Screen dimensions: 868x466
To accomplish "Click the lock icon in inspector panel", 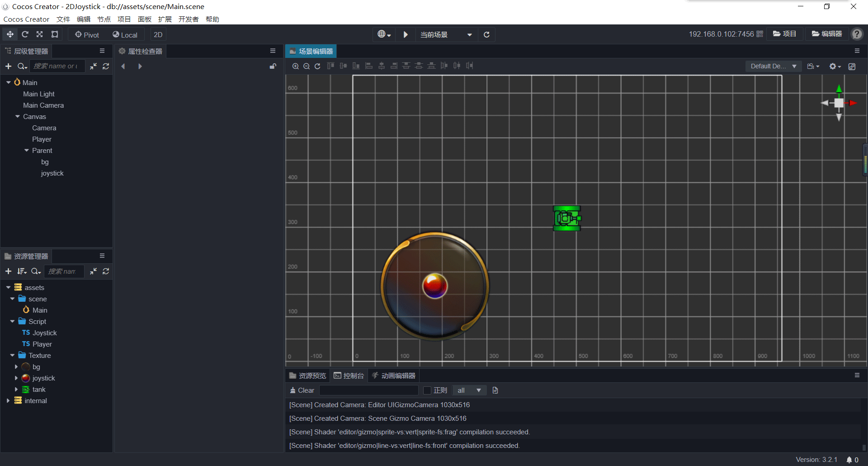I will click(273, 66).
